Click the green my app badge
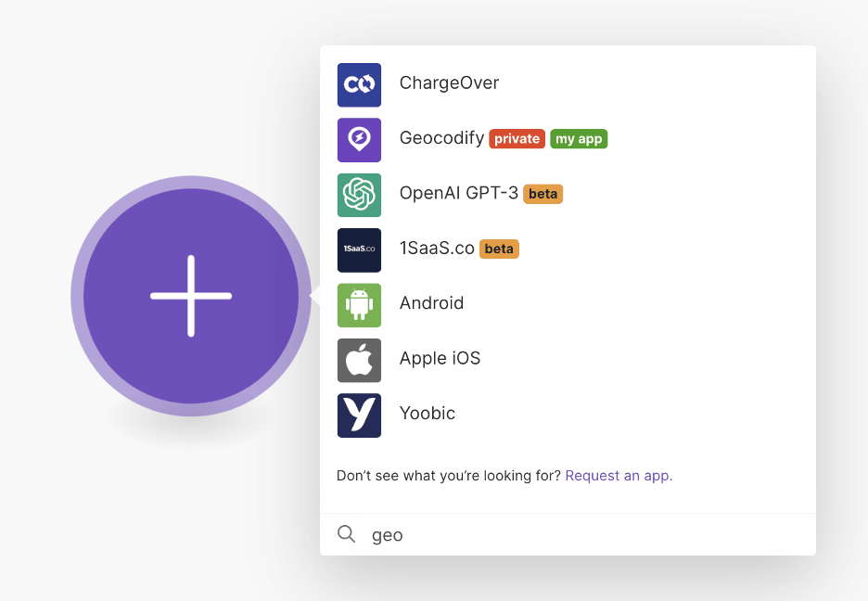This screenshot has height=601, width=868. [x=579, y=139]
